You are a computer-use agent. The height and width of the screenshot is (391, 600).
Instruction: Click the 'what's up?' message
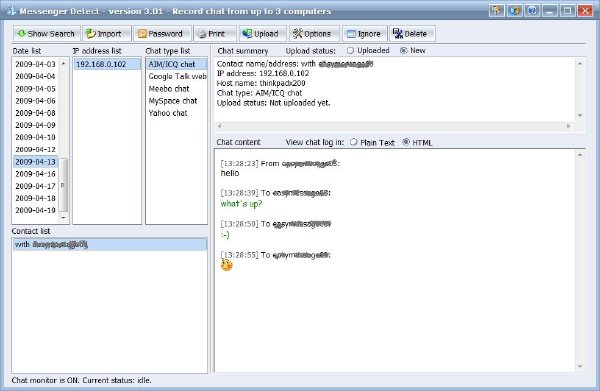click(241, 204)
